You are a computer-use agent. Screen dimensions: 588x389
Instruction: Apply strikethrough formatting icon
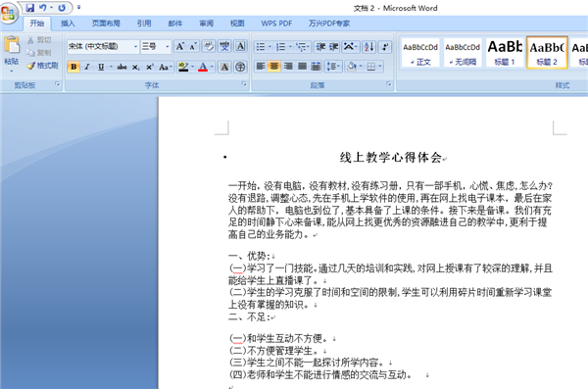[x=122, y=68]
